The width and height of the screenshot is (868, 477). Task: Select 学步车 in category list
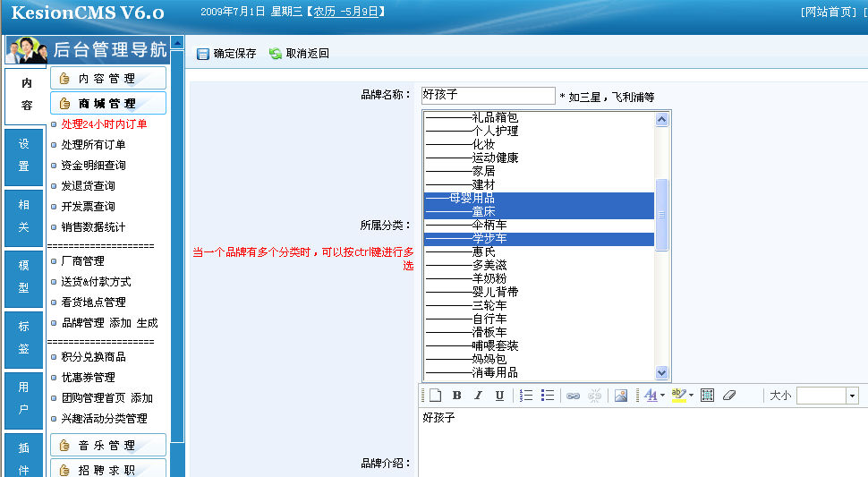540,238
